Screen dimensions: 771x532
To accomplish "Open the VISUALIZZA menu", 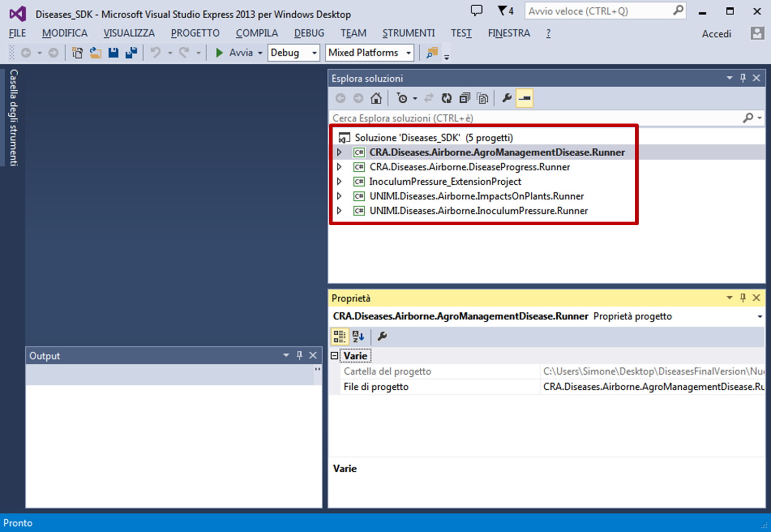I will [x=129, y=33].
